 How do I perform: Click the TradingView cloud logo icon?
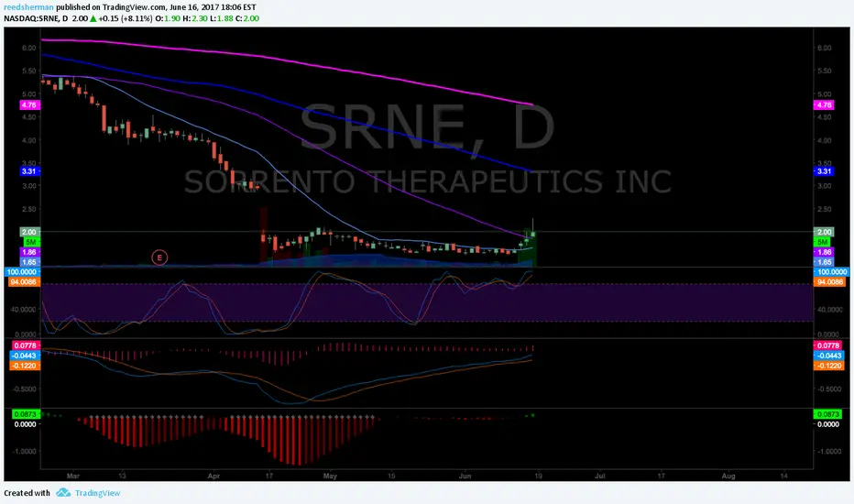[63, 493]
